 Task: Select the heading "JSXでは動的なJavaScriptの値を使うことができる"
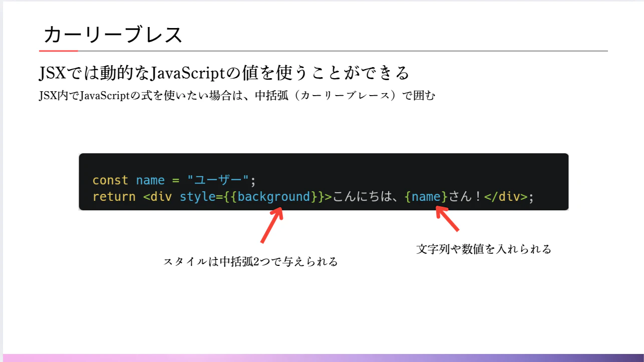(224, 73)
